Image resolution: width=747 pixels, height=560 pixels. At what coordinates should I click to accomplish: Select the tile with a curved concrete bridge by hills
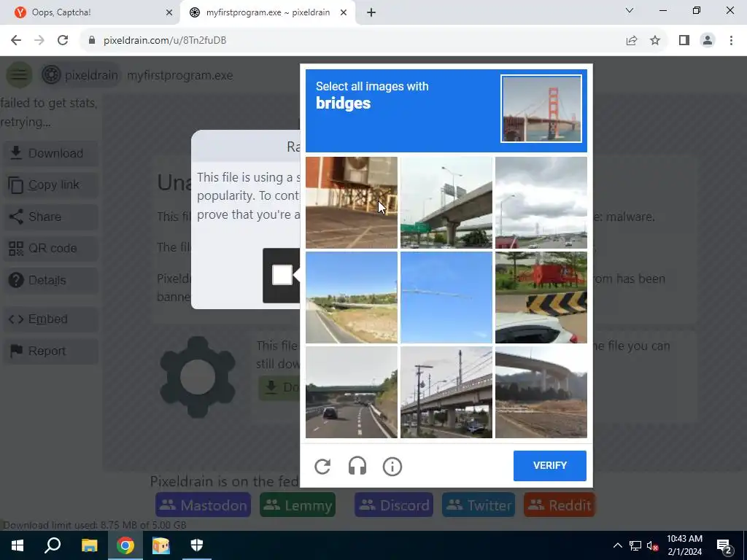pyautogui.click(x=541, y=392)
